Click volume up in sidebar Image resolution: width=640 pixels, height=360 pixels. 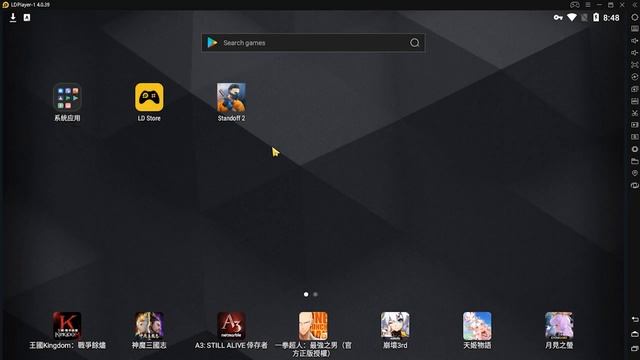pyautogui.click(x=635, y=41)
